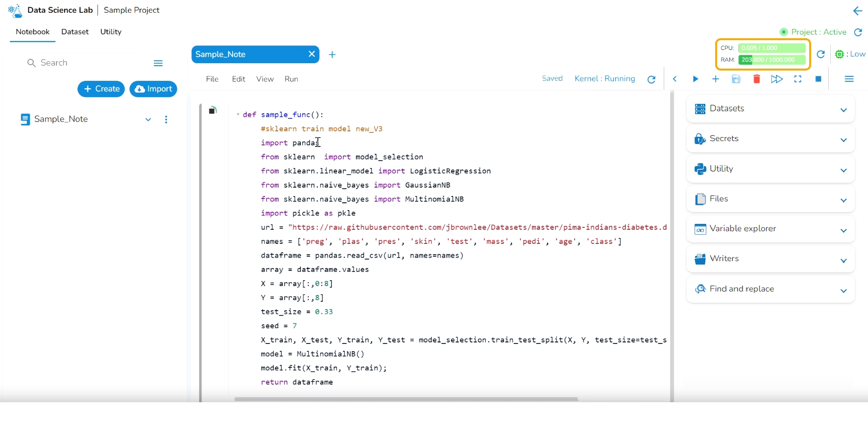868x437 pixels.
Task: Restart the kernel via refresh icon
Action: (x=651, y=79)
